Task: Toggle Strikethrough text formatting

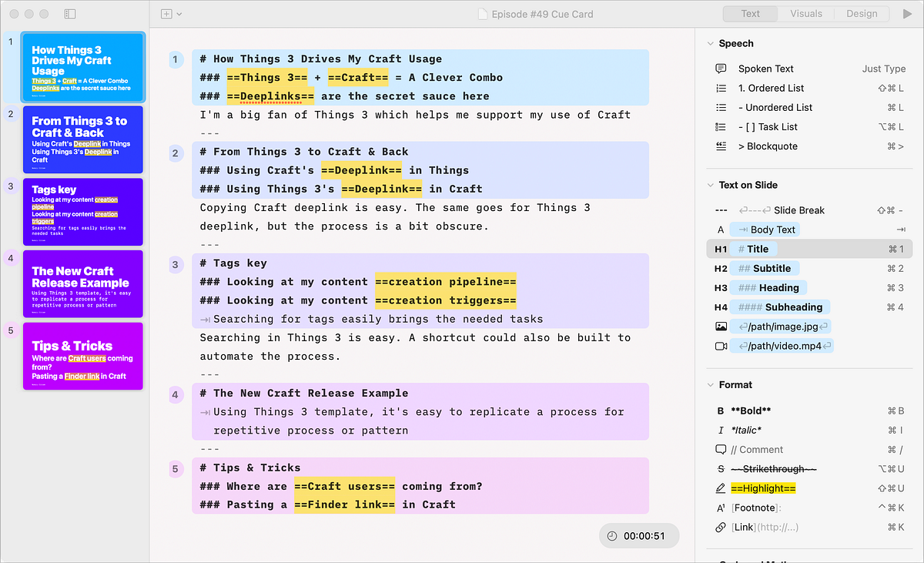Action: [720, 468]
